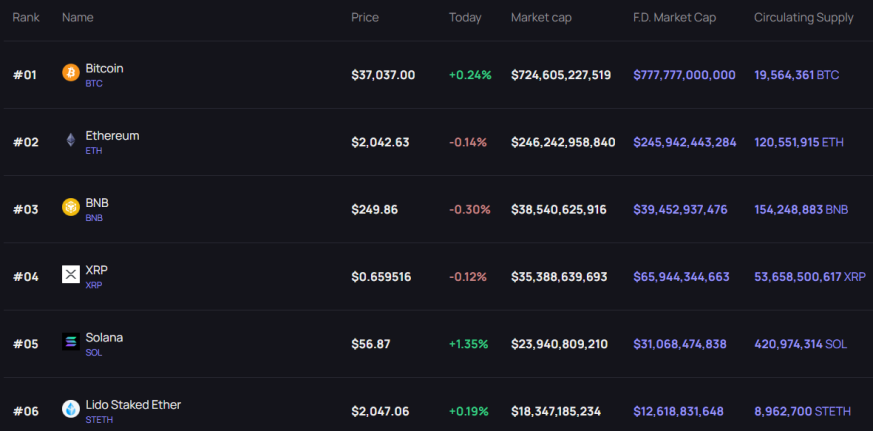
Task: Sort by the F.D. Market Cap header
Action: tap(675, 18)
